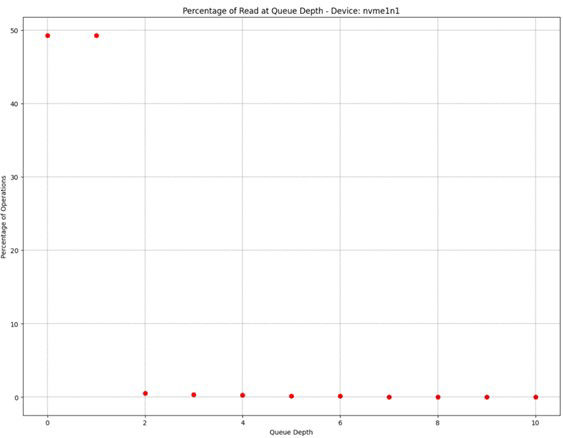
Task: Select the red data point at queue depth 7
Action: (389, 397)
